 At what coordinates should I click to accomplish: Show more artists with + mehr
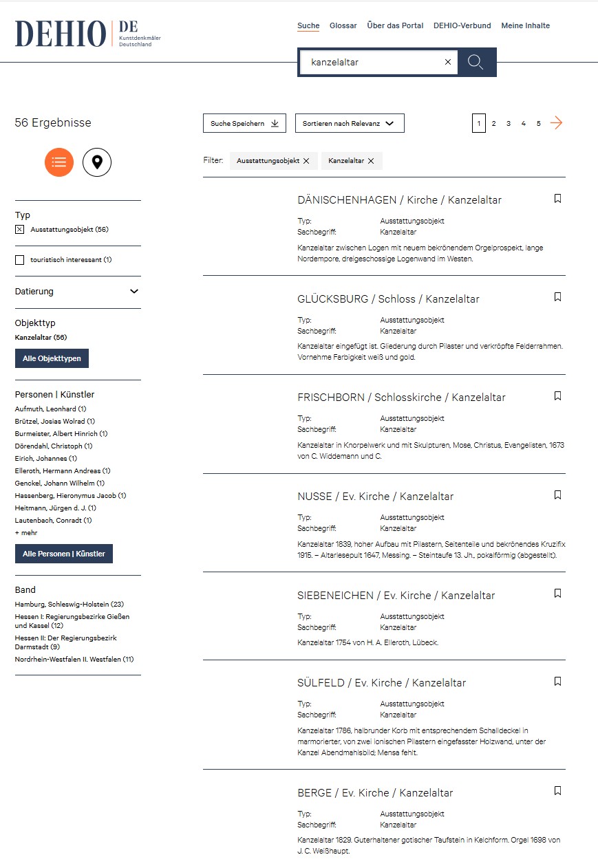pos(26,533)
